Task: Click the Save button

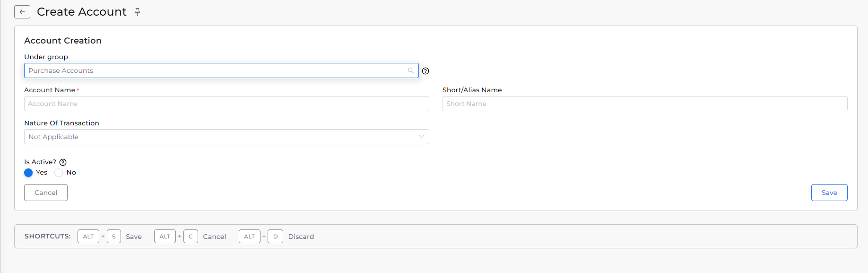Action: point(829,193)
